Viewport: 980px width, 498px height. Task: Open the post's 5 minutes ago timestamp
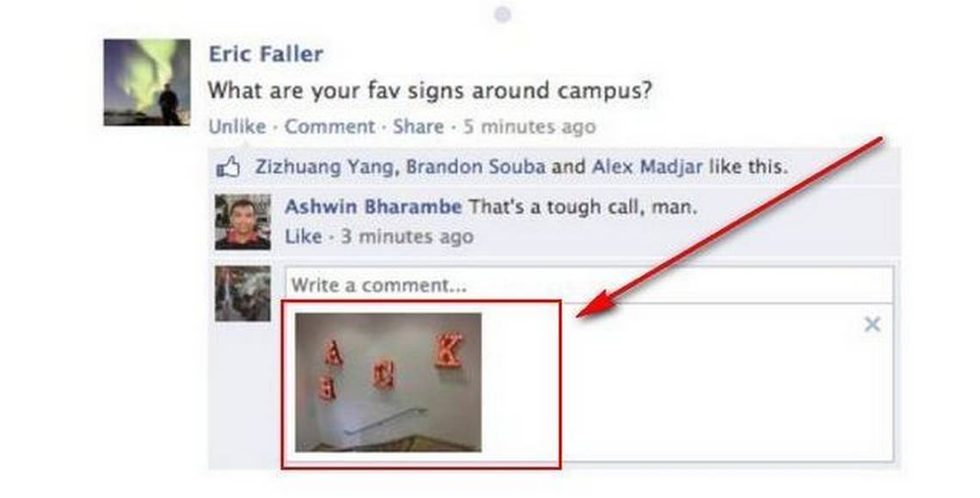point(530,127)
